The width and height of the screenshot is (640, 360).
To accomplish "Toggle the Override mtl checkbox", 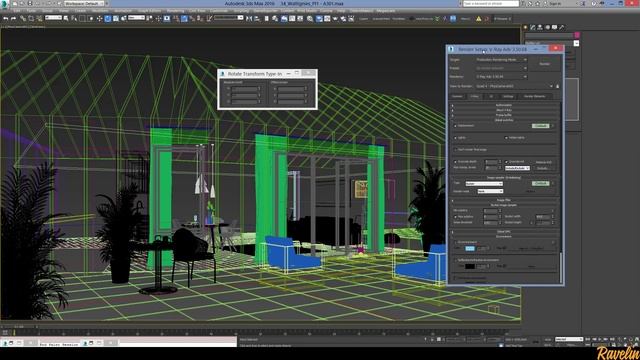I will click(506, 162).
